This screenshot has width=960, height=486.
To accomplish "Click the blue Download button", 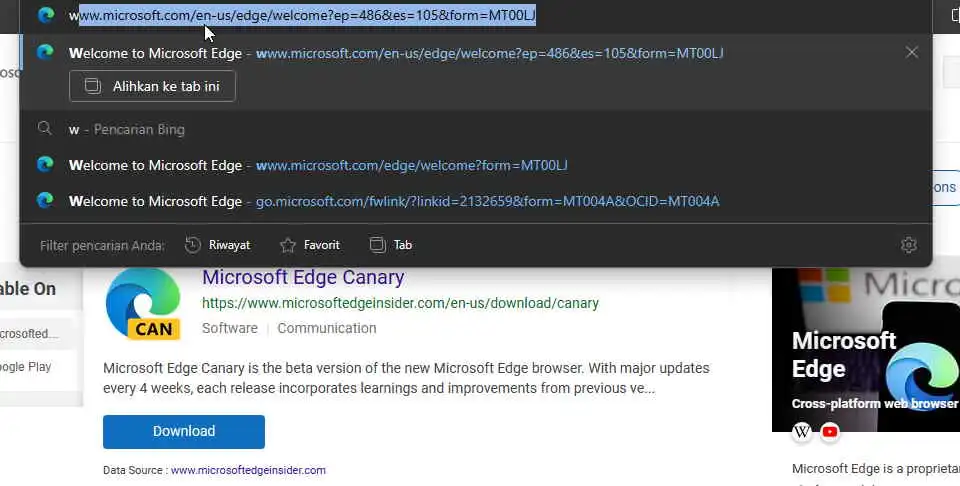I will [184, 432].
